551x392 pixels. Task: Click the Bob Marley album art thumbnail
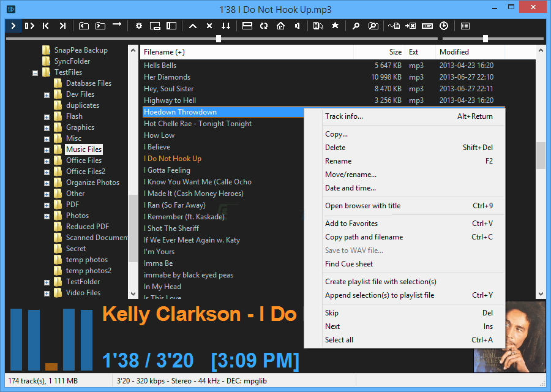pyautogui.click(x=509, y=337)
